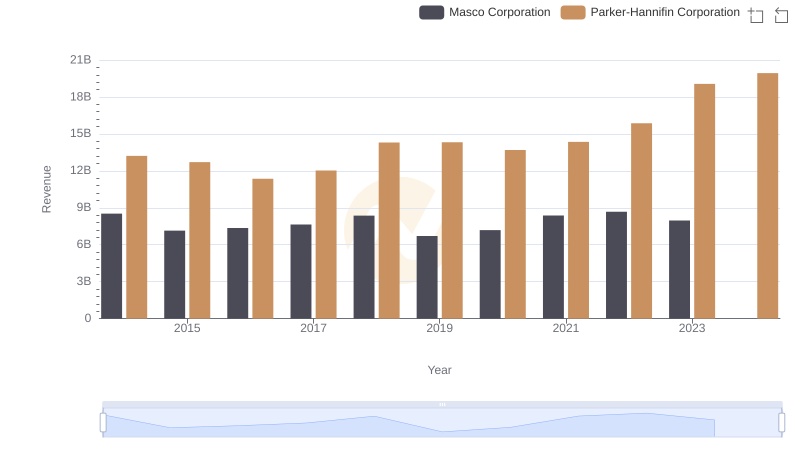Click the zoom reset restore icon
The image size is (800, 461).
[782, 14]
